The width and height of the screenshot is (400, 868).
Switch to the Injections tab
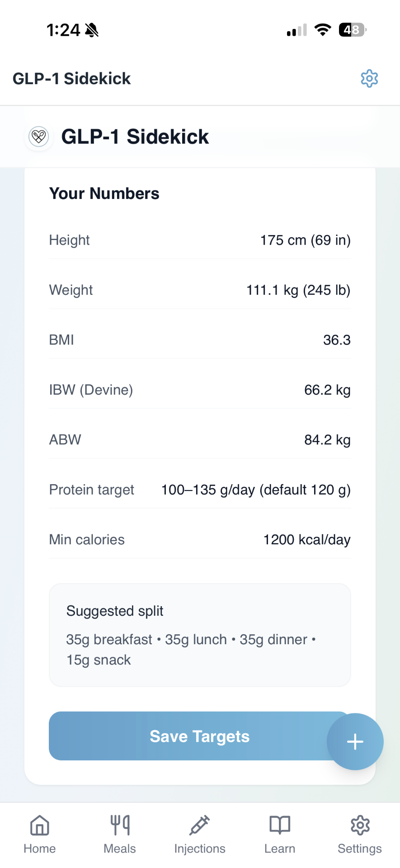tap(200, 835)
